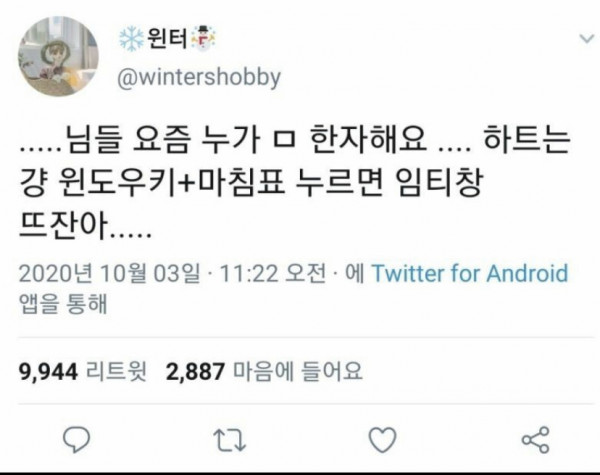Screen dimensions: 600x475
Task: Open the 윈터 profile avatar picture
Action: coord(58,56)
